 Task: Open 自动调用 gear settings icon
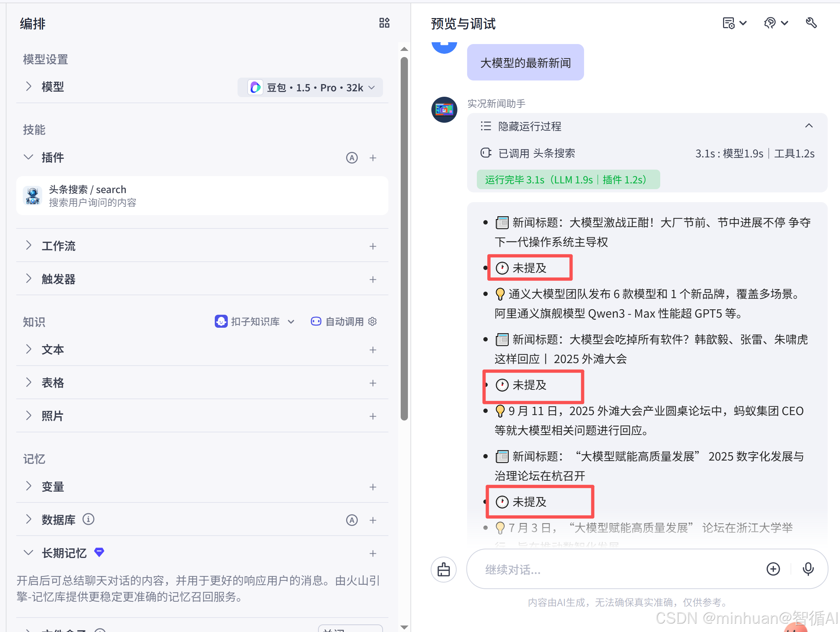coord(373,322)
